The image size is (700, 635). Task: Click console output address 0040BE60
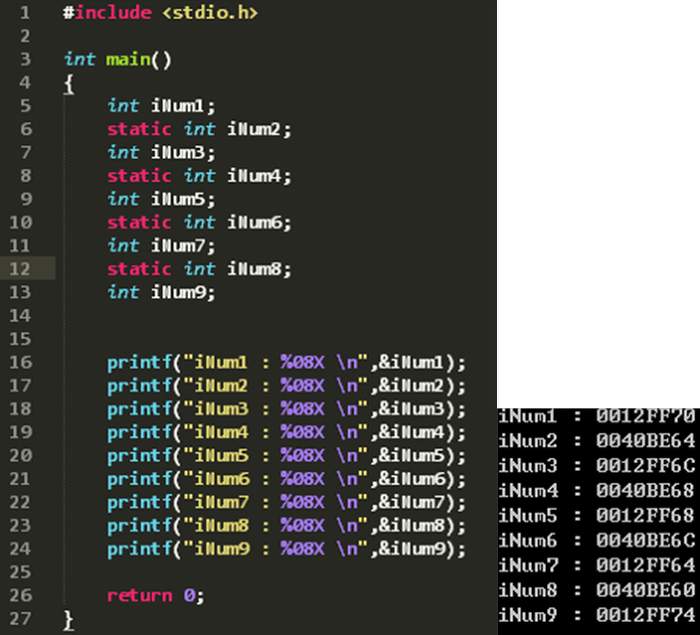pyautogui.click(x=646, y=590)
